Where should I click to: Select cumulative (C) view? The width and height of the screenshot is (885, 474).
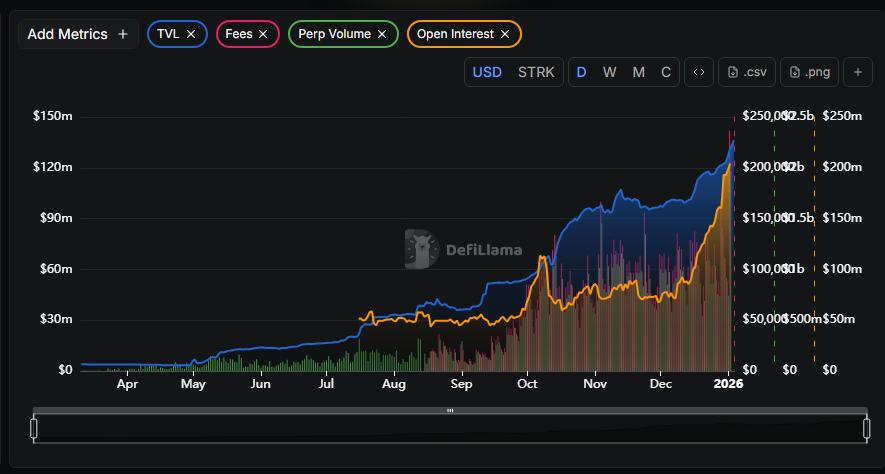[666, 72]
